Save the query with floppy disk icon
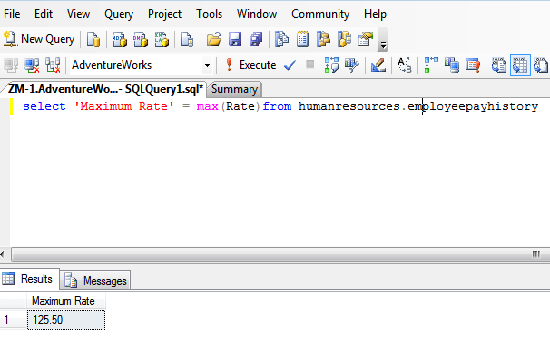 [235, 39]
